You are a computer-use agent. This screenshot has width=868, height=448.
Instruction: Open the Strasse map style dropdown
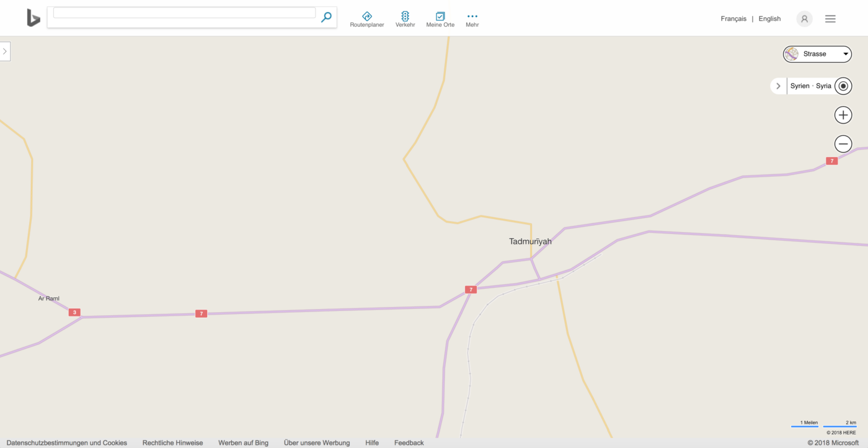point(817,54)
